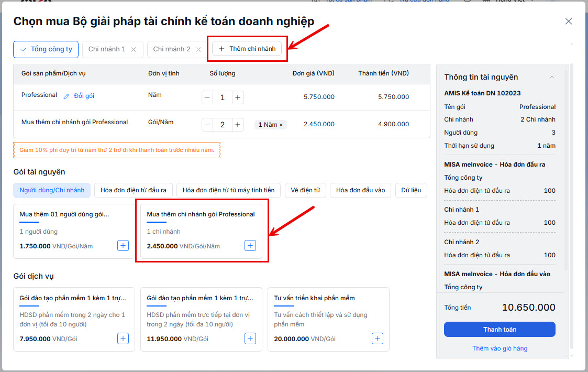Remove the 1 Năm tag
This screenshot has height=372, width=588.
coord(281,125)
